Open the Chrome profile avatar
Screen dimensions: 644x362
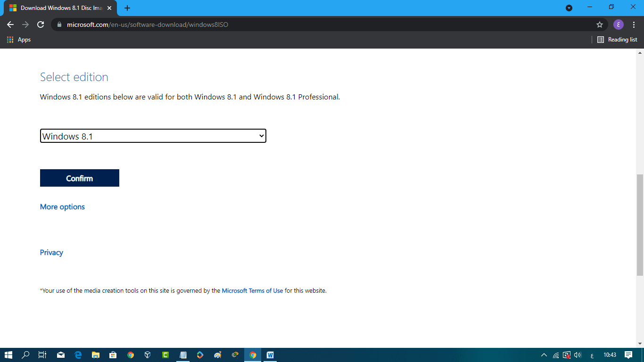tap(618, 25)
